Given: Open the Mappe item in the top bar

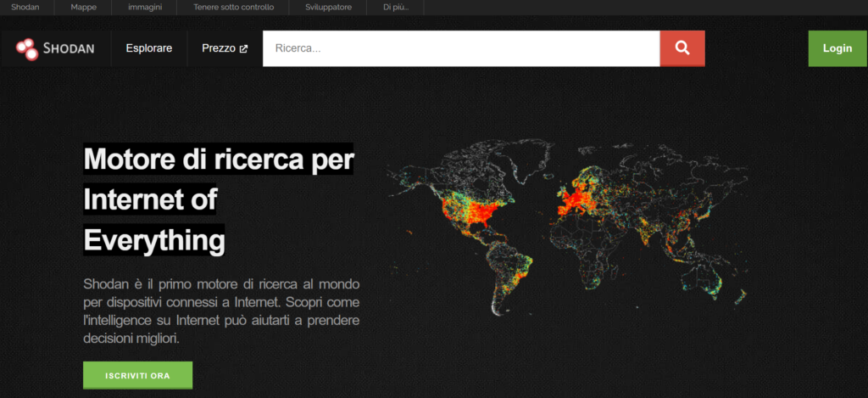Looking at the screenshot, I should pos(83,8).
